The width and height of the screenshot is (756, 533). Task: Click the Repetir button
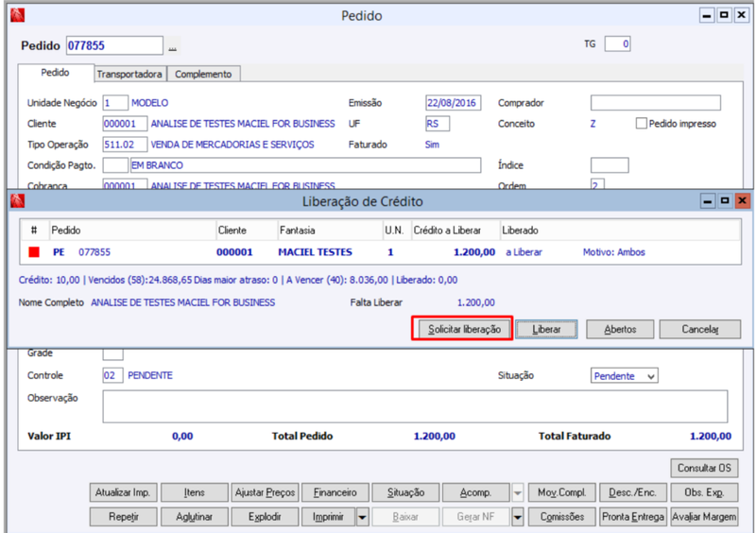click(x=123, y=517)
